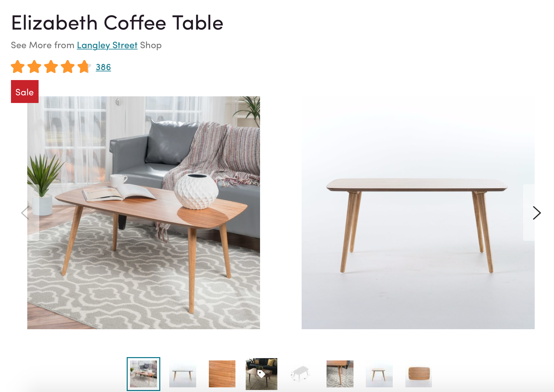Go to previous image with left chevron

pyautogui.click(x=25, y=213)
